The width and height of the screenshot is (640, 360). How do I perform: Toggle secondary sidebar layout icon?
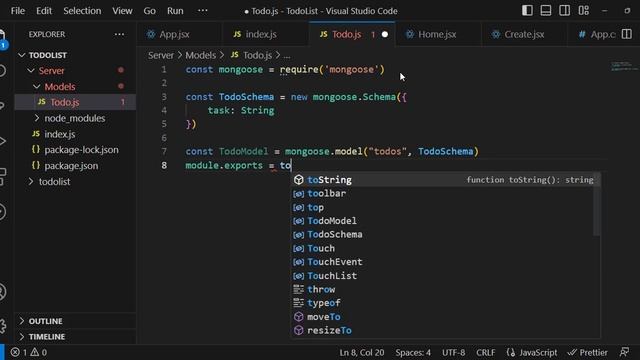564,11
